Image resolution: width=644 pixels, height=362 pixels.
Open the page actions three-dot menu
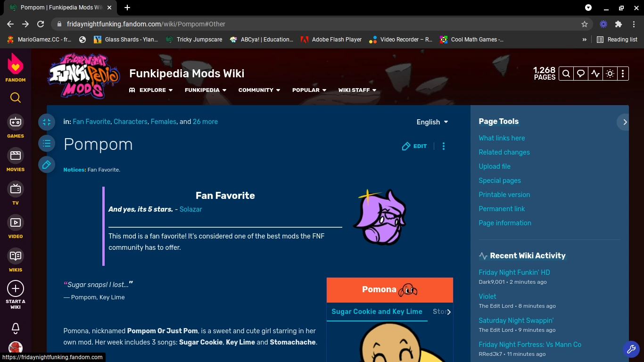444,146
